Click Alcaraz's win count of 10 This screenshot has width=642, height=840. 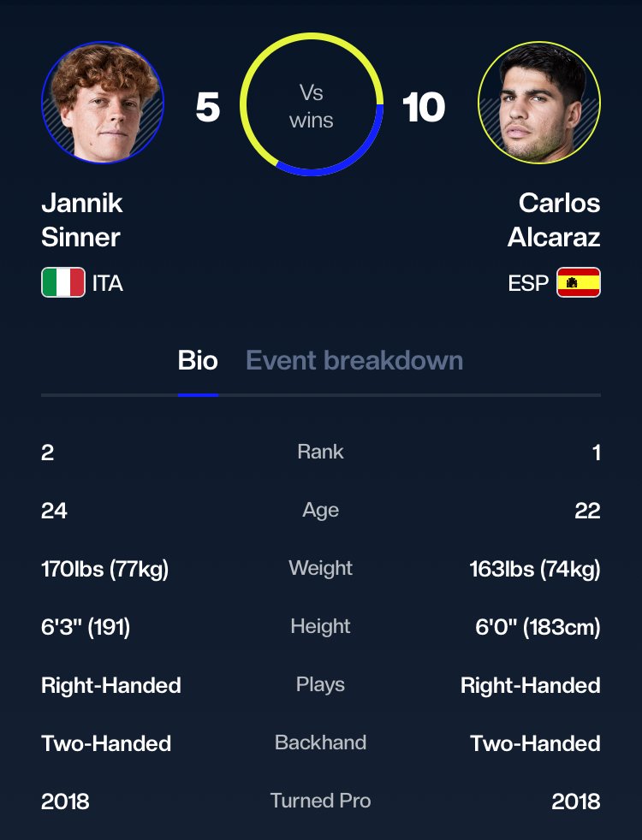pyautogui.click(x=424, y=108)
